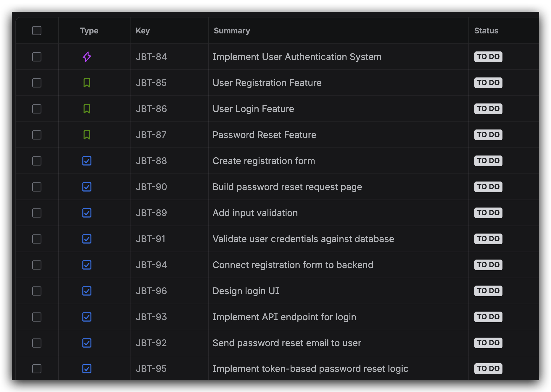This screenshot has width=551, height=392.
Task: Open issue JBT-87 via its key link
Action: tap(151, 135)
